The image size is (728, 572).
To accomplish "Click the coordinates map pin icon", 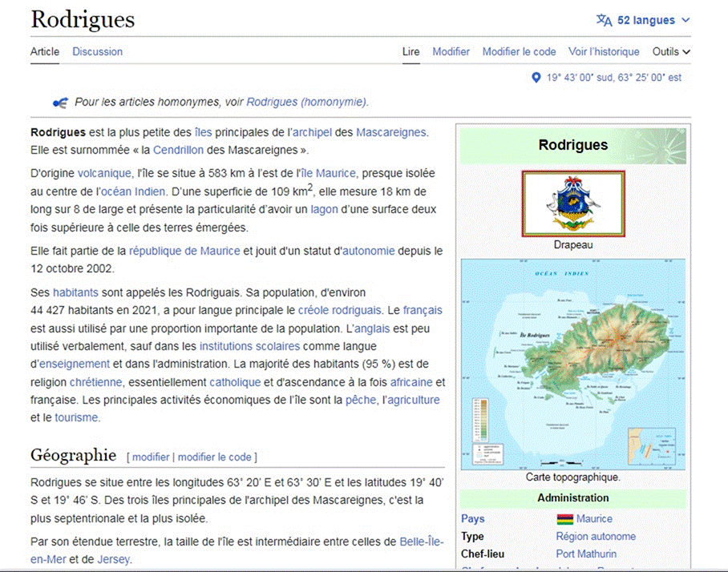I will 536,78.
